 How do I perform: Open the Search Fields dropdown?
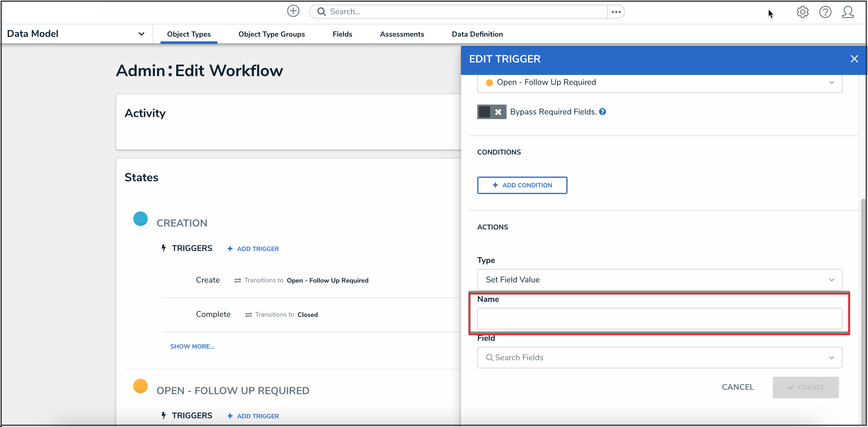pyautogui.click(x=659, y=357)
